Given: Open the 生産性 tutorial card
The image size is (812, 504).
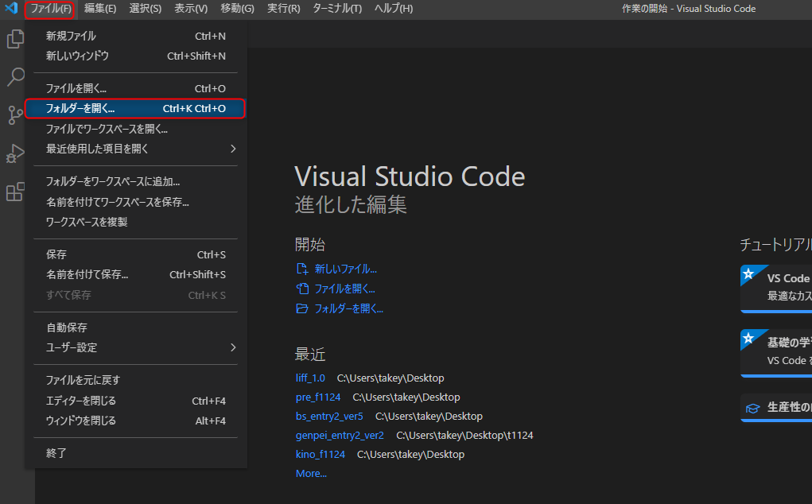Looking at the screenshot, I should (776, 408).
